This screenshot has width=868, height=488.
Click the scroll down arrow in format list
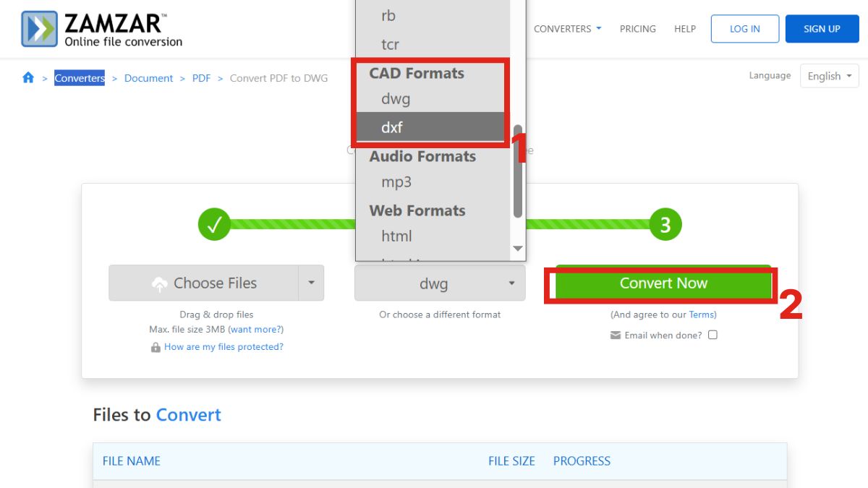(x=517, y=249)
